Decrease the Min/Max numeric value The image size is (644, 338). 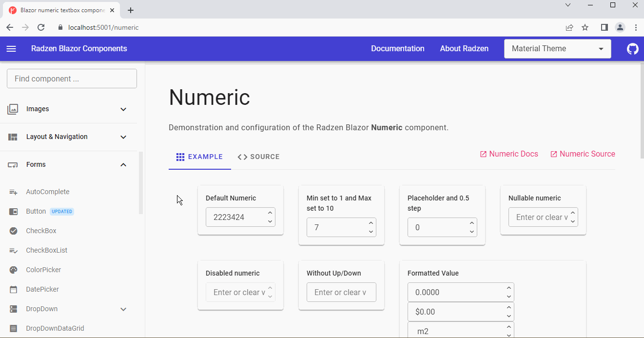371,232
